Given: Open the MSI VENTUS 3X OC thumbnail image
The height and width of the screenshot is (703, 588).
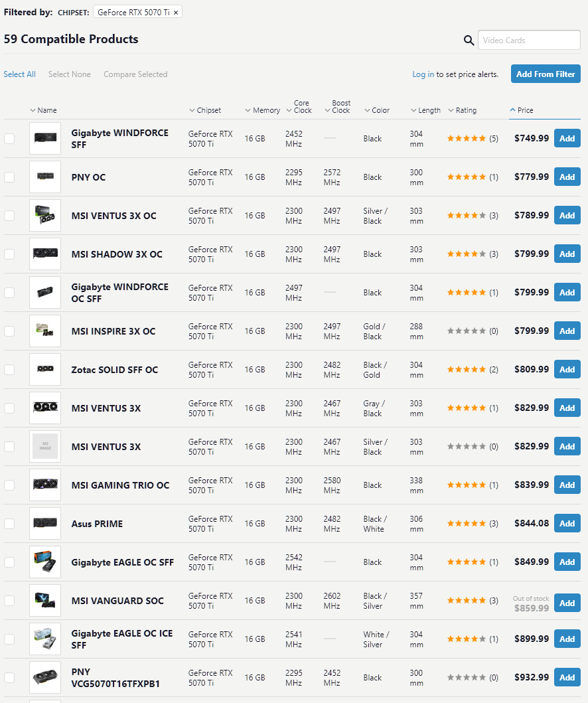Looking at the screenshot, I should point(45,216).
